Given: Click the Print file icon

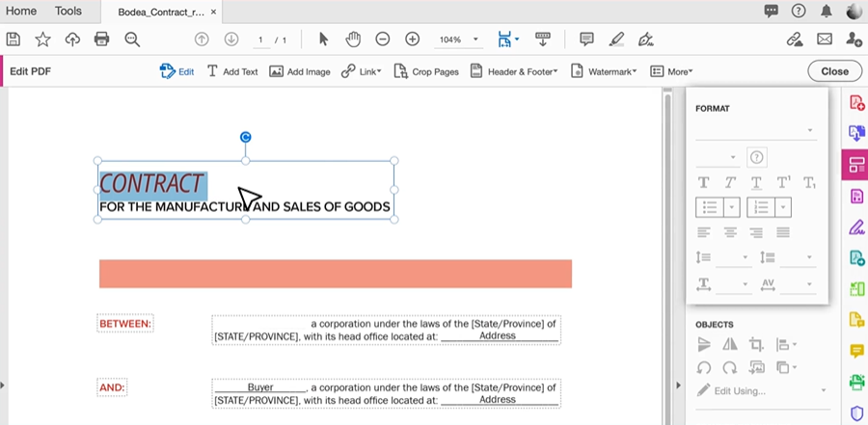Looking at the screenshot, I should pyautogui.click(x=101, y=40).
